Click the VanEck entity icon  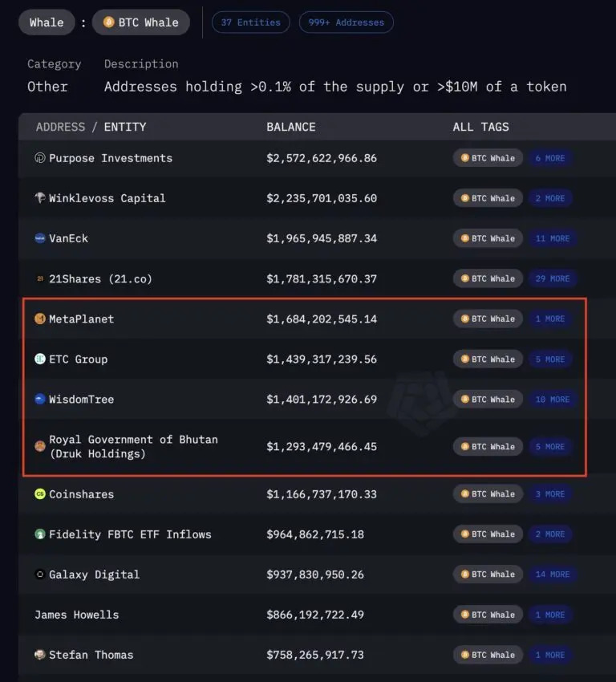40,238
